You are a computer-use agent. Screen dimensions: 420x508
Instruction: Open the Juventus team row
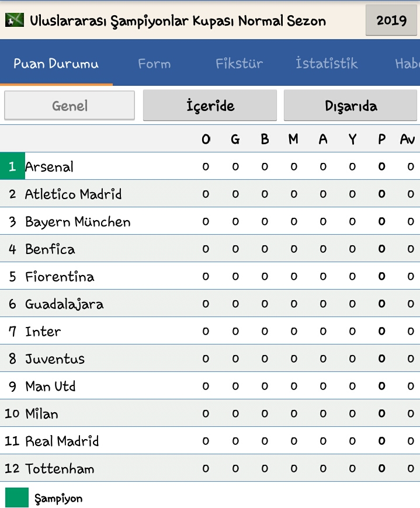coord(210,358)
